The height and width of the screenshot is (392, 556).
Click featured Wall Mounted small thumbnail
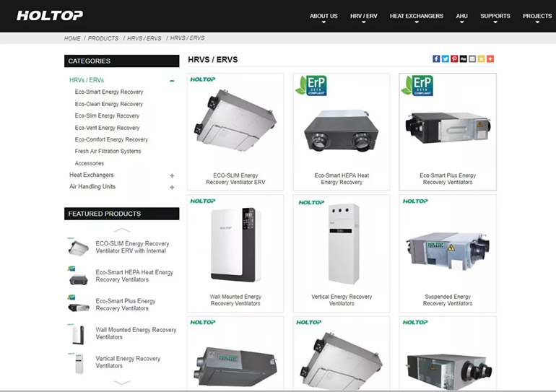point(78,334)
